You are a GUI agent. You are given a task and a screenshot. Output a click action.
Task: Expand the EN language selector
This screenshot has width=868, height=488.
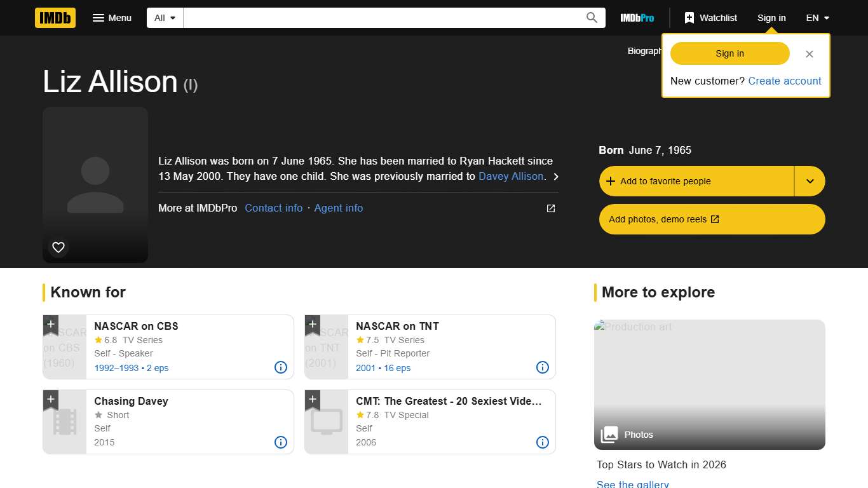coord(818,18)
